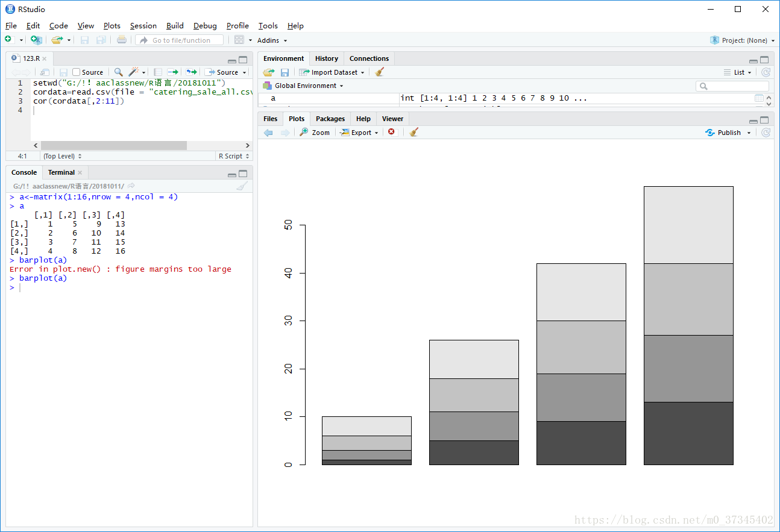This screenshot has height=532, width=780.
Task: Switch to the Packages tab
Action: 330,119
